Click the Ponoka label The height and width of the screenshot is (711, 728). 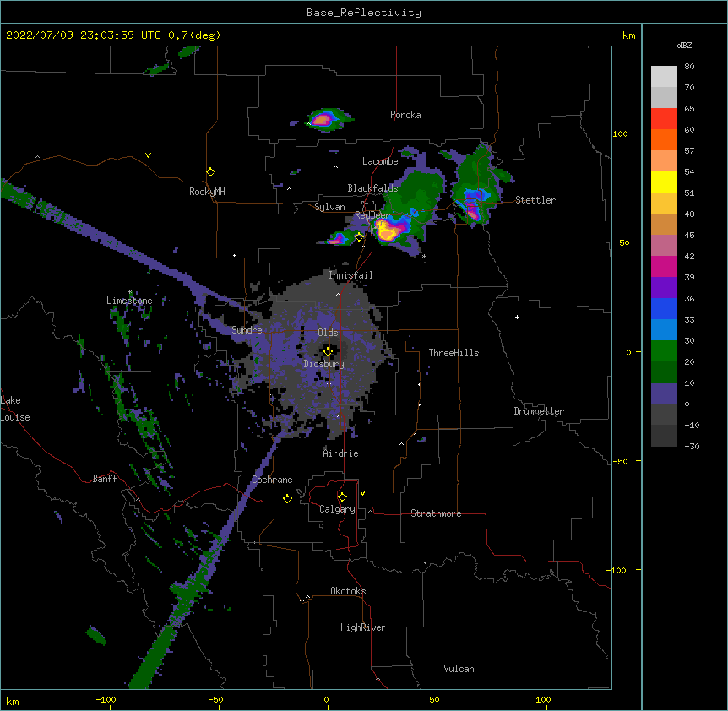coord(405,115)
